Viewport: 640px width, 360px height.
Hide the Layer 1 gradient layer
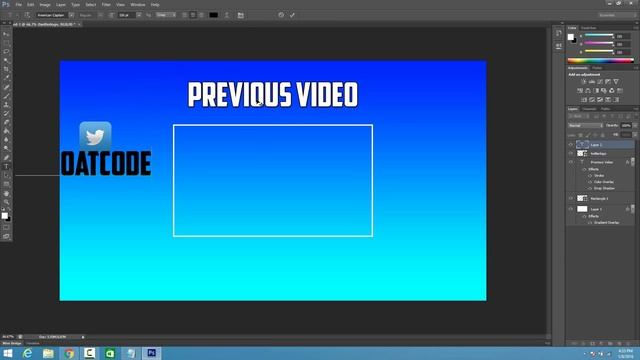tap(571, 209)
